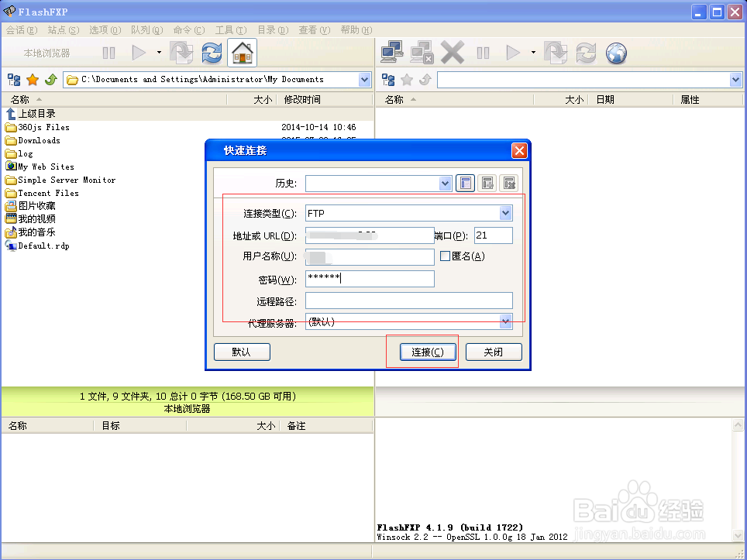Click the 关闭 button
The image size is (747, 560).
494,352
